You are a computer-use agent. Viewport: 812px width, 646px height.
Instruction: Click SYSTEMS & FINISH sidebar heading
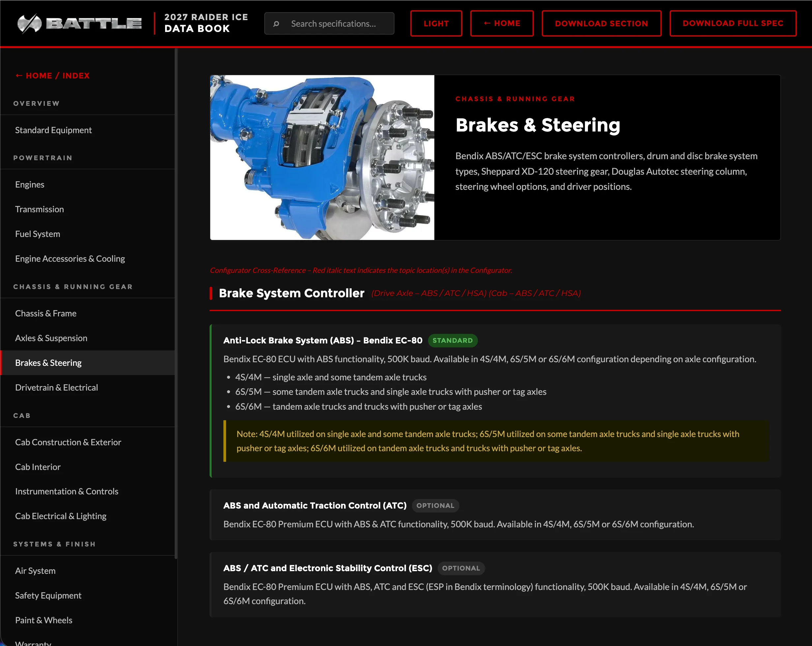coord(55,544)
